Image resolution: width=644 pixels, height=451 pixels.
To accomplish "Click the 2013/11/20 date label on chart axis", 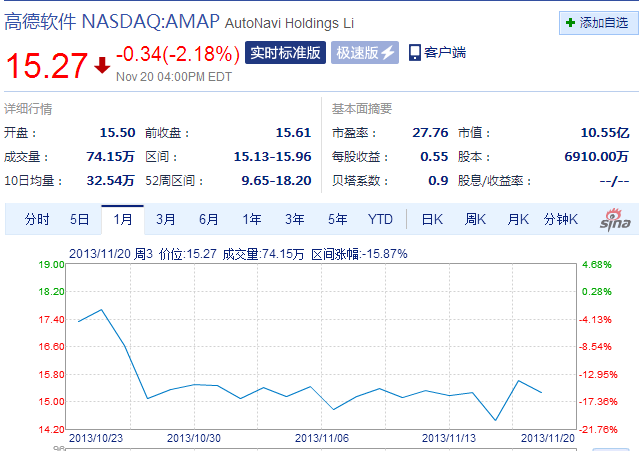I will [548, 438].
